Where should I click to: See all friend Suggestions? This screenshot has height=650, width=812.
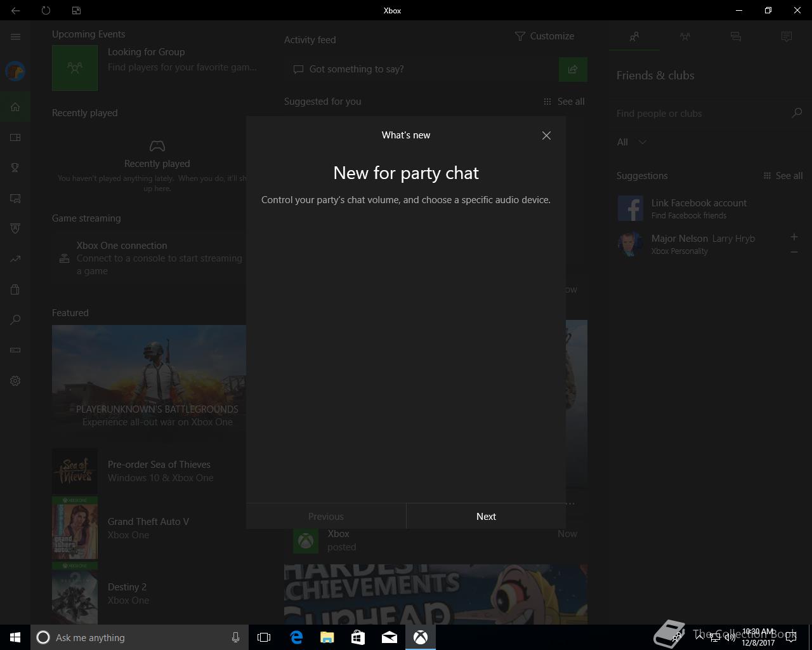click(x=783, y=176)
